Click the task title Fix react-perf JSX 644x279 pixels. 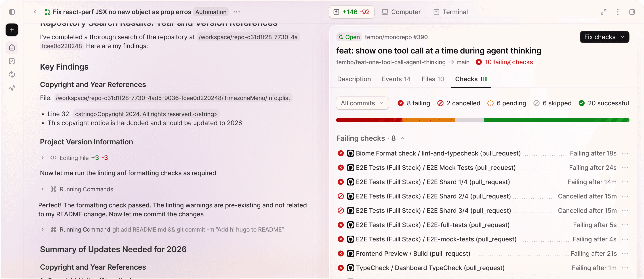point(122,12)
